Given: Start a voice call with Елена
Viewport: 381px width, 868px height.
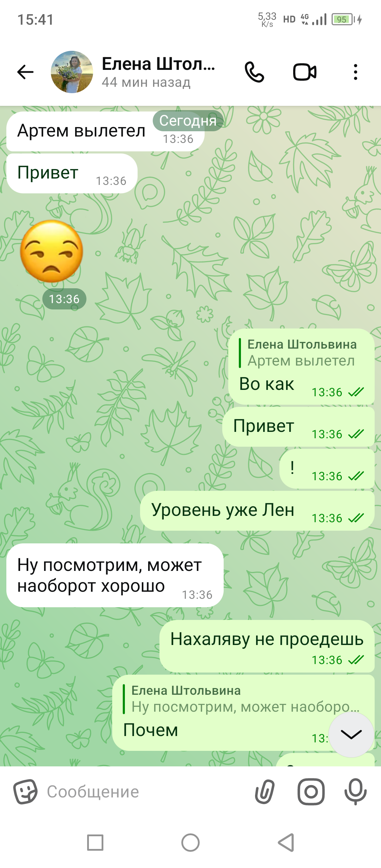Looking at the screenshot, I should click(254, 72).
